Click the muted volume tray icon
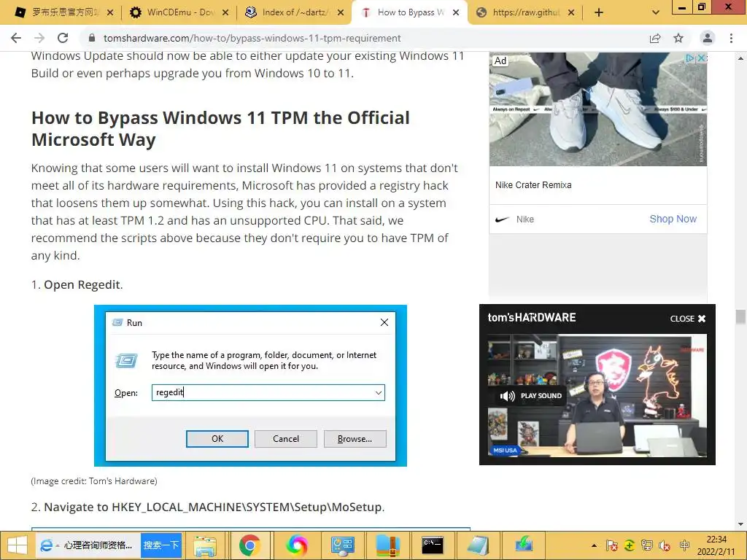The height and width of the screenshot is (560, 747). click(665, 545)
